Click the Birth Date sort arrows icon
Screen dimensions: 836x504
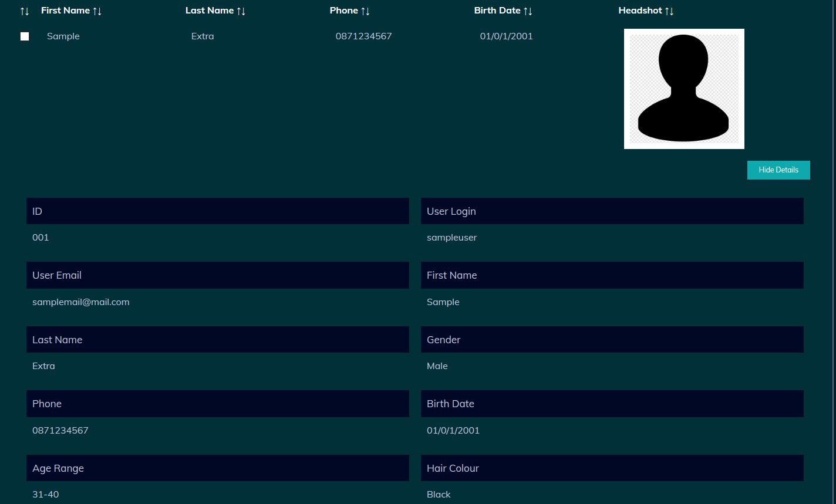pos(528,11)
